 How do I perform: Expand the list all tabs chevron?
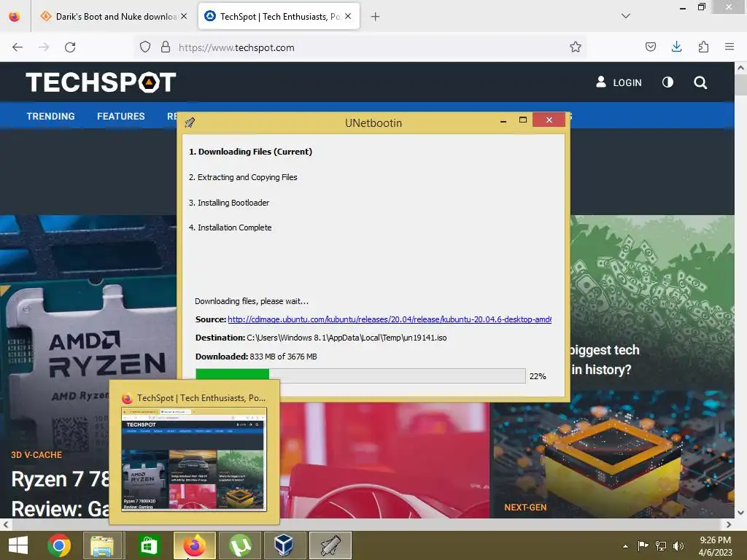pyautogui.click(x=626, y=16)
